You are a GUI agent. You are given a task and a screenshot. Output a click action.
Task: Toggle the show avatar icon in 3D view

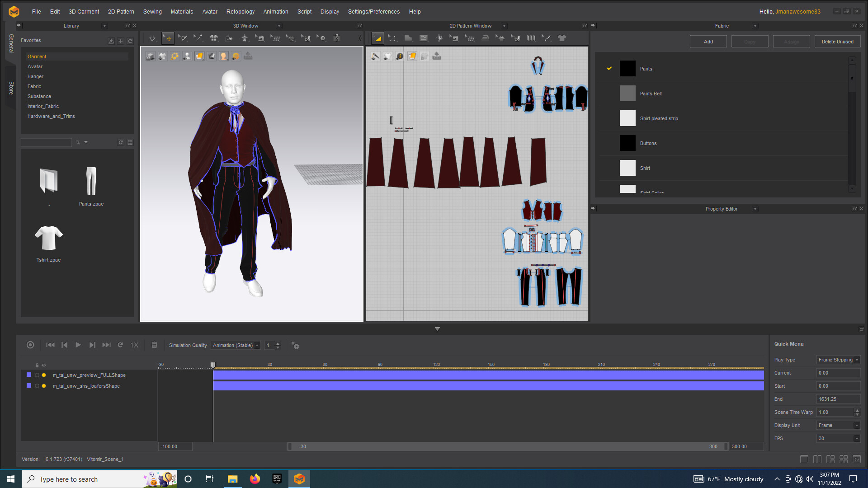[187, 56]
